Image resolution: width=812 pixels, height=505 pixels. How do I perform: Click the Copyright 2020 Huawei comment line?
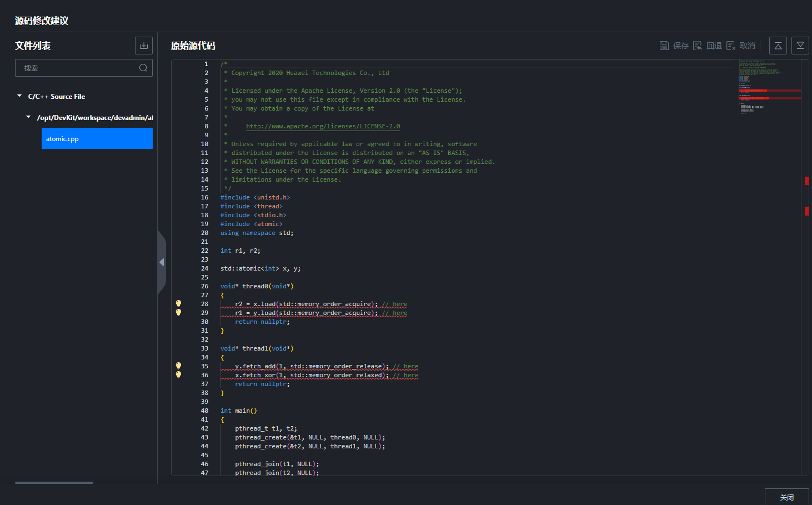(307, 73)
